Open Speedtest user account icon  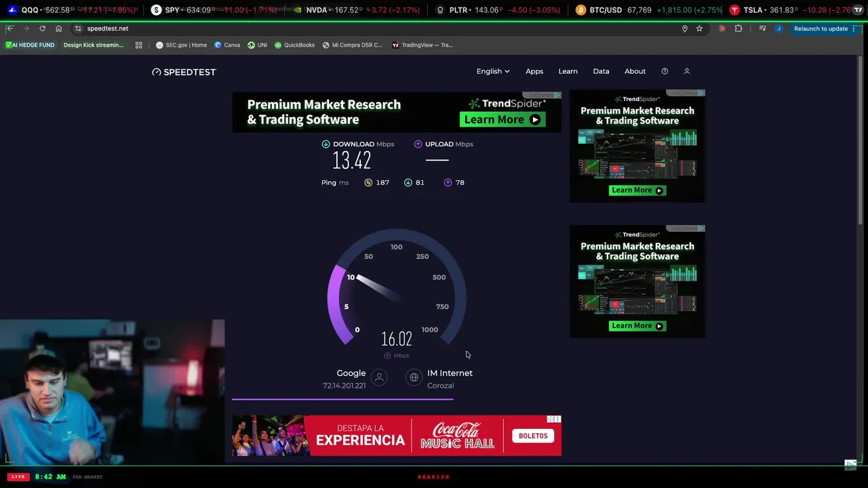pyautogui.click(x=686, y=71)
